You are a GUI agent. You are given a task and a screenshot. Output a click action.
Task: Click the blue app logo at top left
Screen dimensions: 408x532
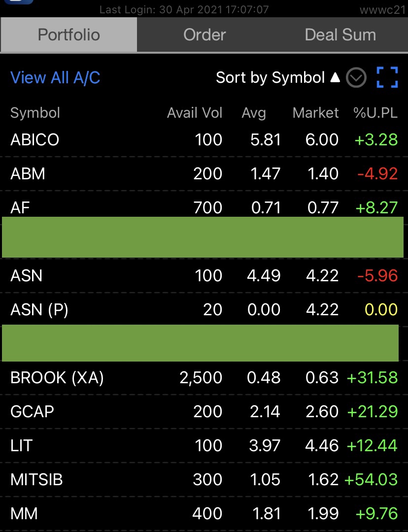19,1
